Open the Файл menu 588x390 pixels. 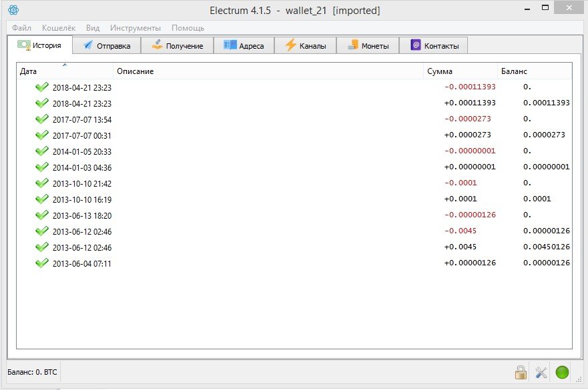[21, 28]
